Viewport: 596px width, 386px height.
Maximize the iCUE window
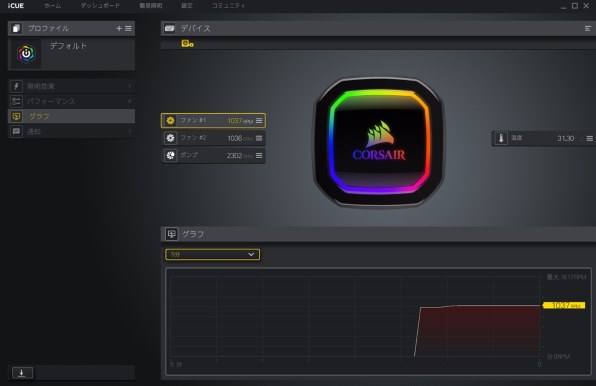point(575,6)
